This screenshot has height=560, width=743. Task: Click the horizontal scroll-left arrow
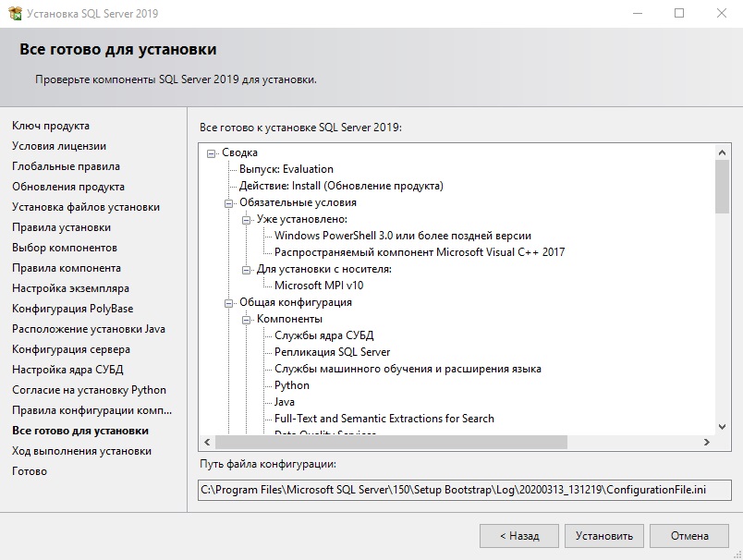[x=207, y=442]
